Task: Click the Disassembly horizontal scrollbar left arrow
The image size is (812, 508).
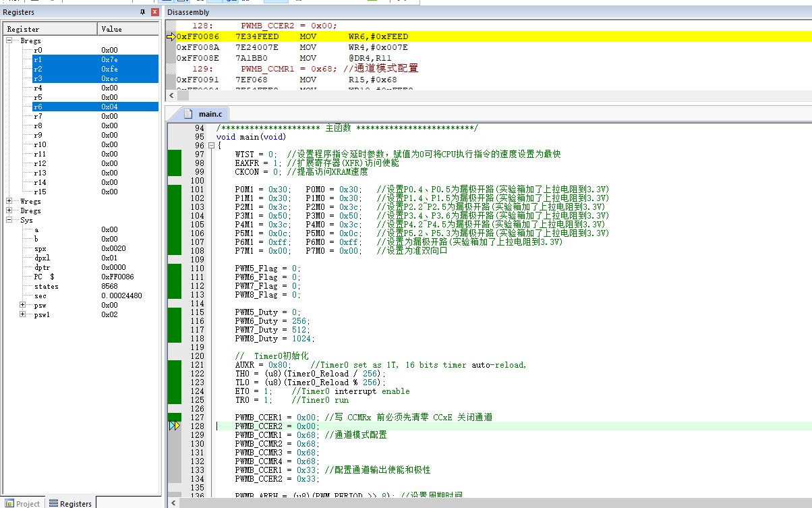Action: tap(171, 96)
